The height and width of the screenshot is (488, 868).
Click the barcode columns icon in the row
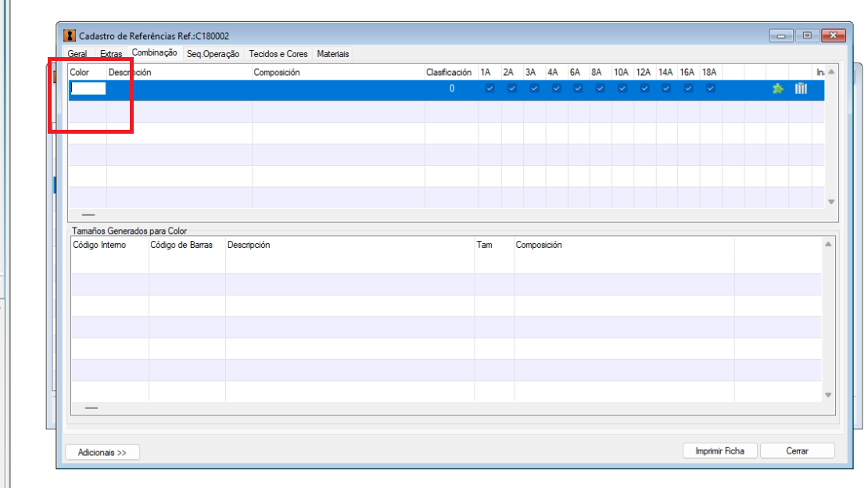pyautogui.click(x=801, y=88)
